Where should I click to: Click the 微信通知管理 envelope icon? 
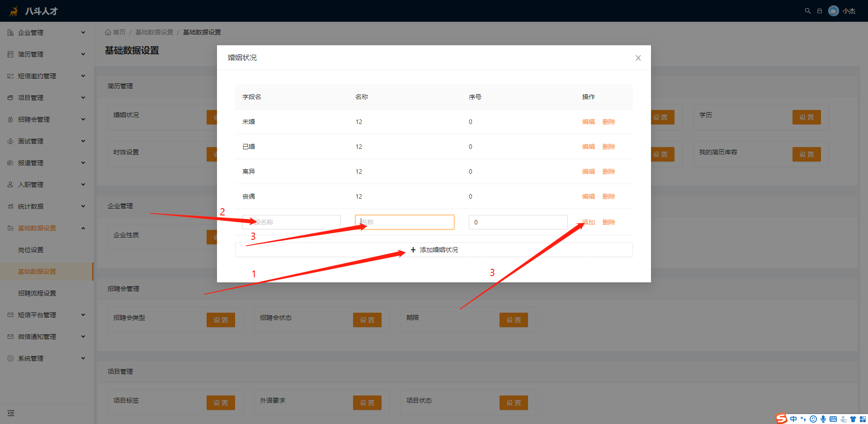(10, 337)
